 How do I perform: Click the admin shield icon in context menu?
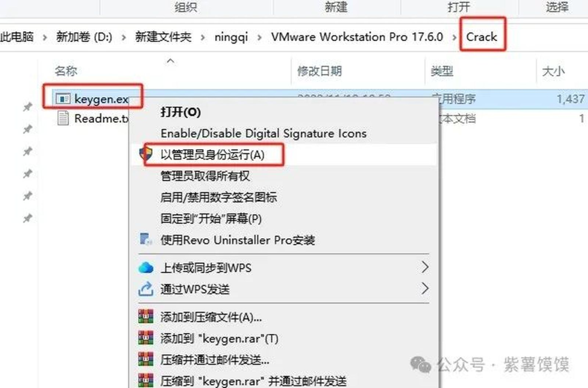click(145, 154)
